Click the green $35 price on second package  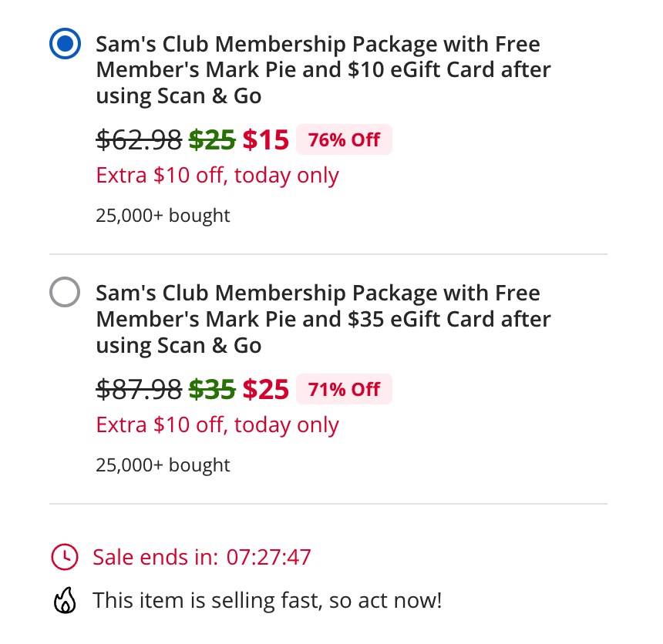click(x=212, y=389)
